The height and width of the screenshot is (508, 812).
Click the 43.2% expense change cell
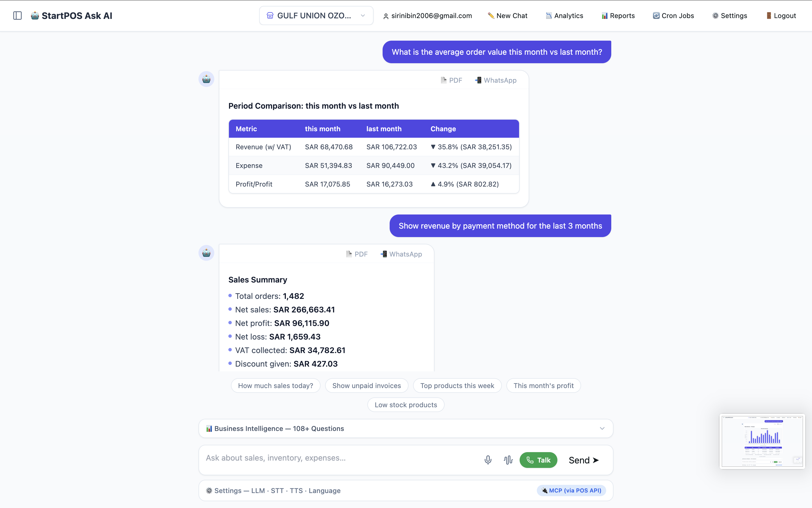(x=471, y=165)
